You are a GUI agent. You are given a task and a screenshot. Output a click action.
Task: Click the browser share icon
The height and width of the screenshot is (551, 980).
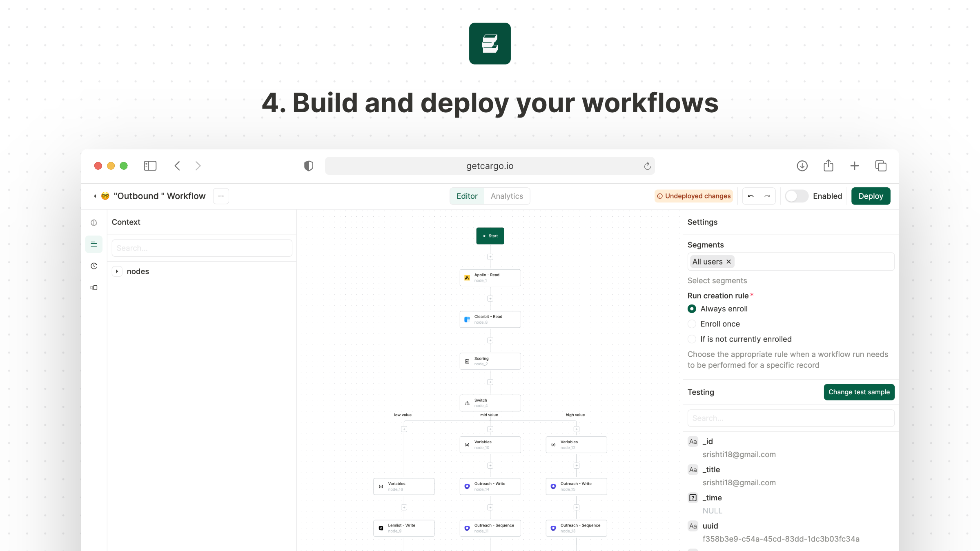(828, 166)
